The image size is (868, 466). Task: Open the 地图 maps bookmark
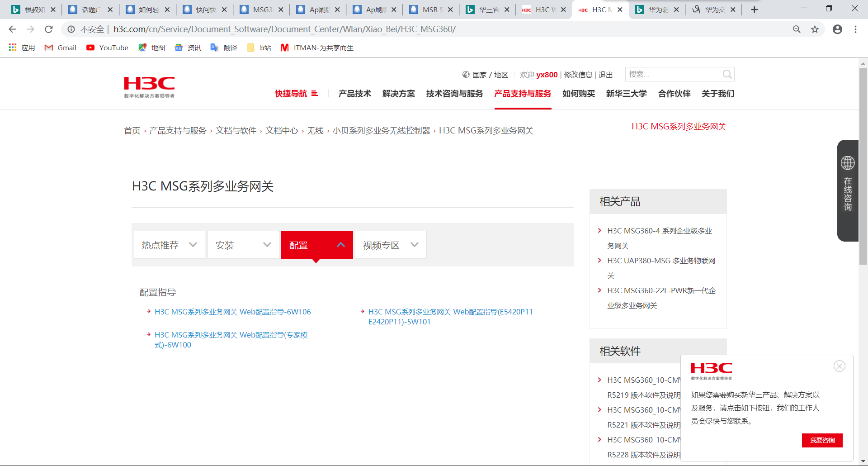tap(152, 48)
